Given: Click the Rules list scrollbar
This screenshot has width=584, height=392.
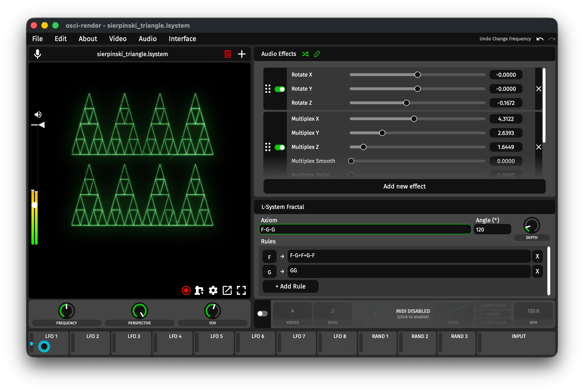Looking at the screenshot, I should [x=549, y=271].
